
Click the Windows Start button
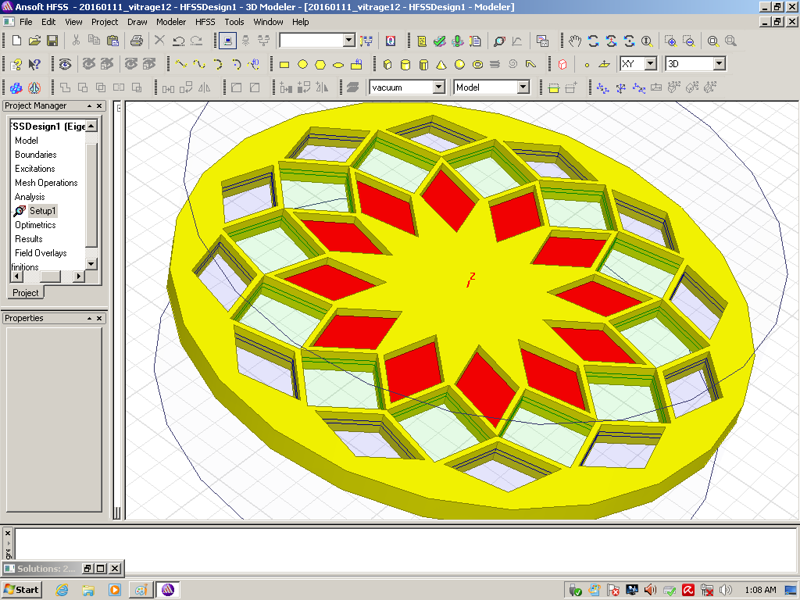(22, 589)
